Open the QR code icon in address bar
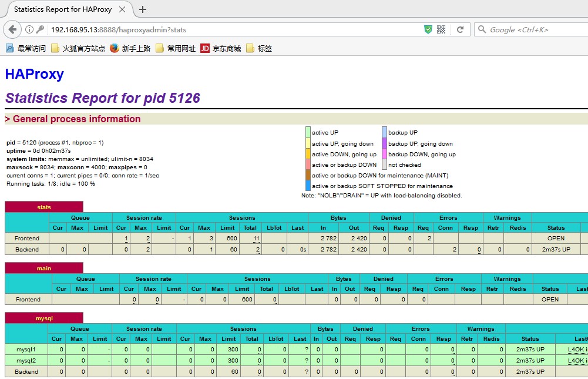This screenshot has height=379, width=588. [441, 29]
